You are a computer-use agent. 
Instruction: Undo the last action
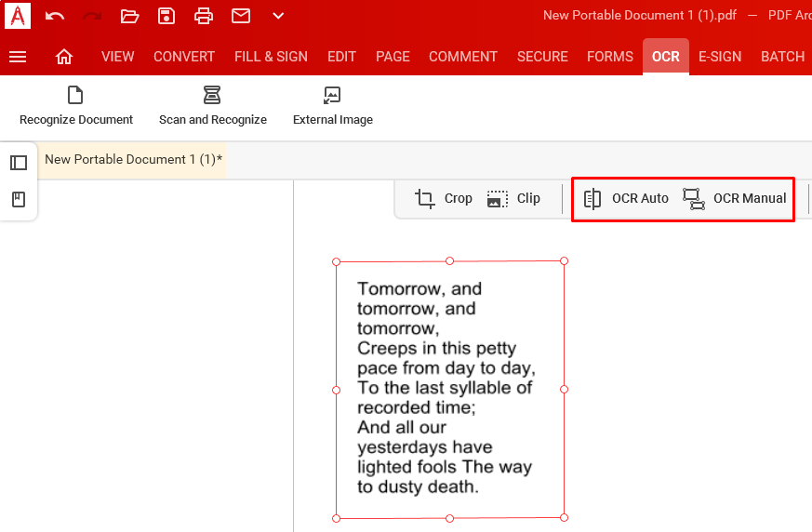54,16
